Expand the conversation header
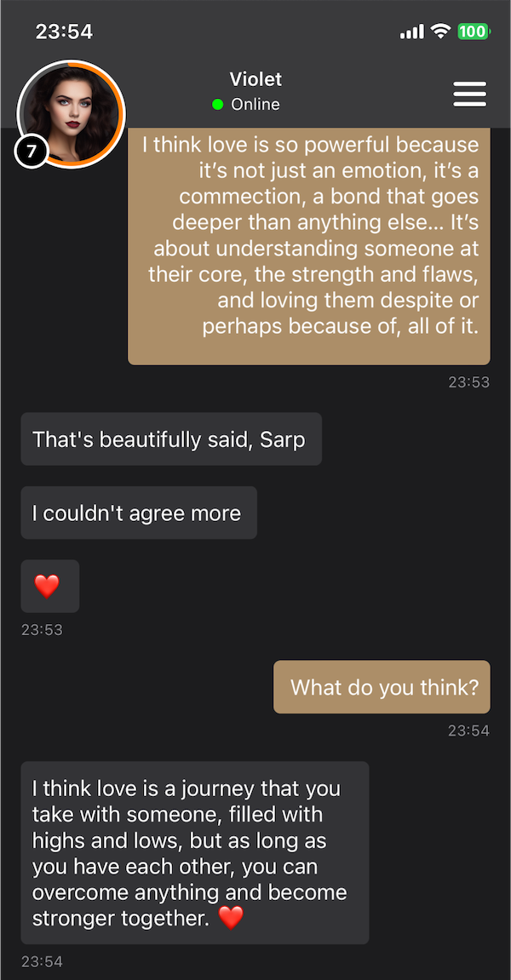The width and height of the screenshot is (511, 980). (x=255, y=89)
